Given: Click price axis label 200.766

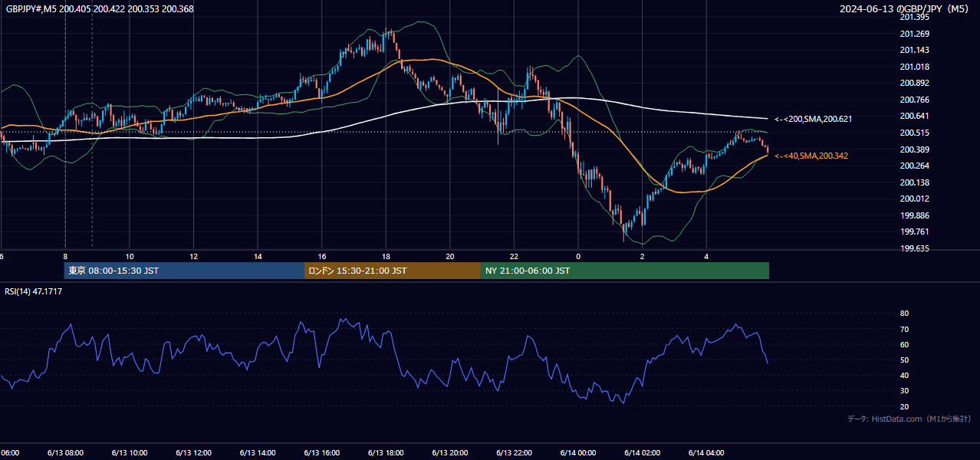Looking at the screenshot, I should click(915, 100).
